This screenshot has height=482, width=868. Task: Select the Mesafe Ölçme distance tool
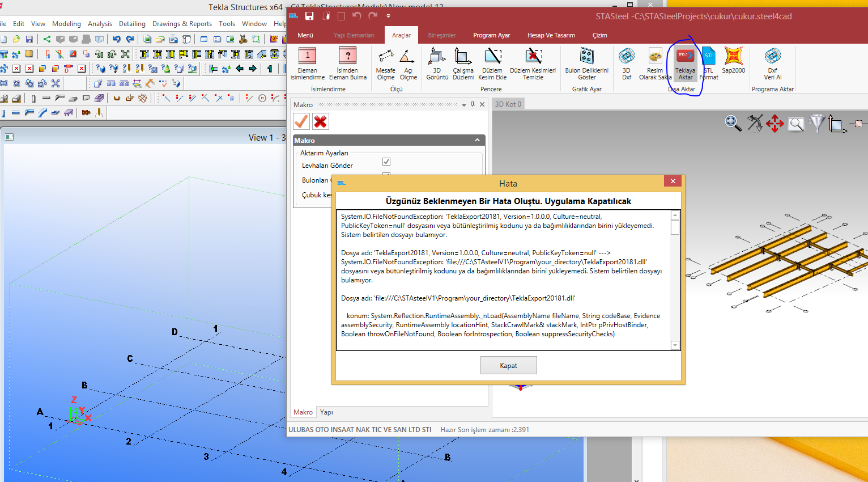[x=386, y=57]
